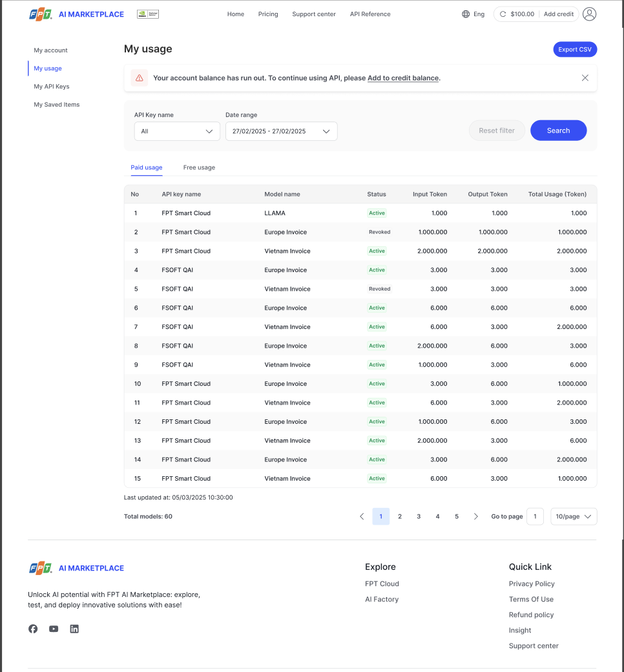Follow the Add to credit balance link
Image resolution: width=624 pixels, height=672 pixels.
point(403,78)
